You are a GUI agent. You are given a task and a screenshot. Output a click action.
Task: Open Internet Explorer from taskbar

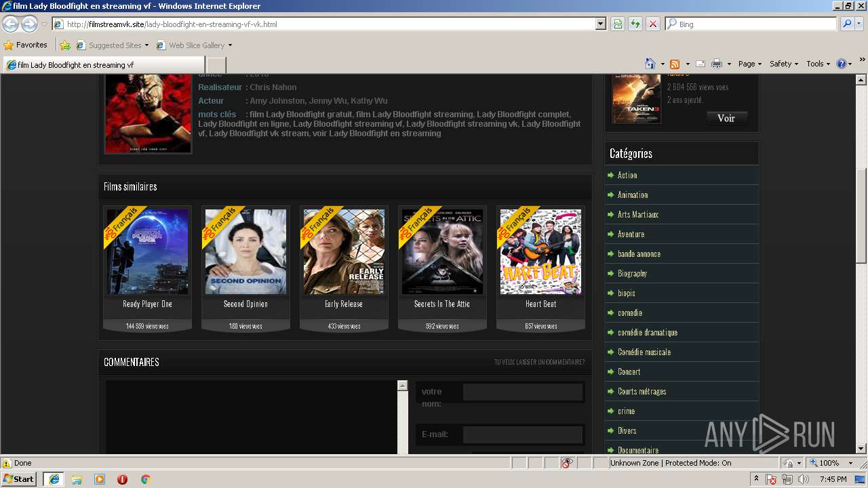click(54, 479)
